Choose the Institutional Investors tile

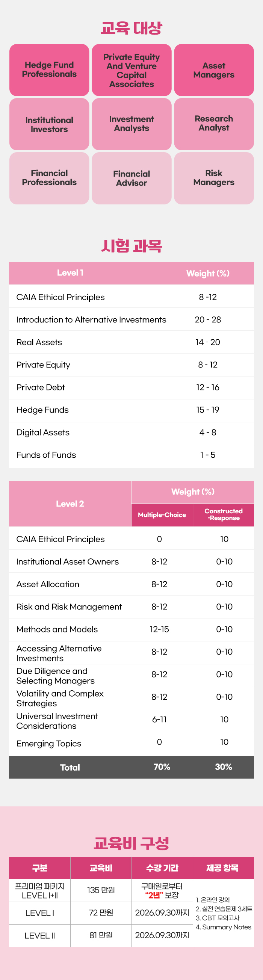49,124
